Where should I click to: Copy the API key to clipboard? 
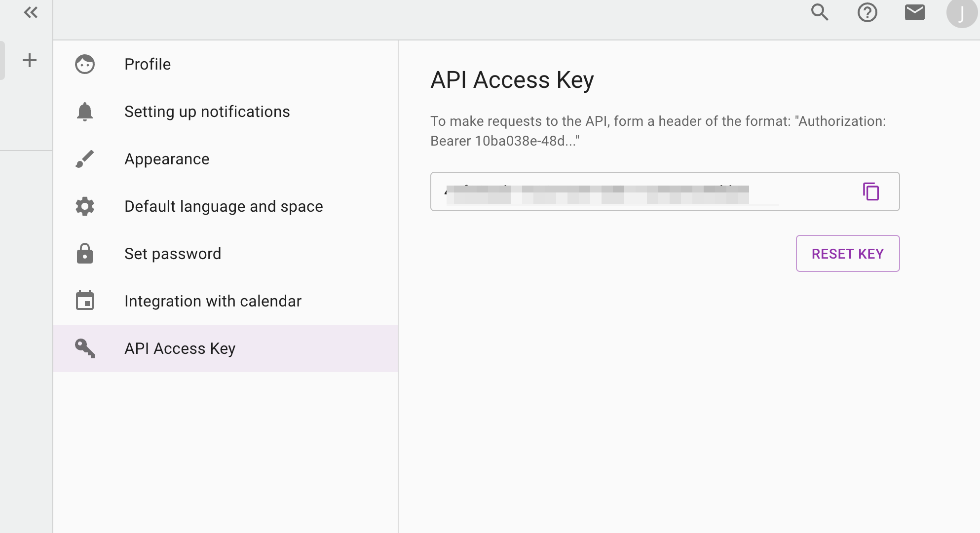click(871, 191)
